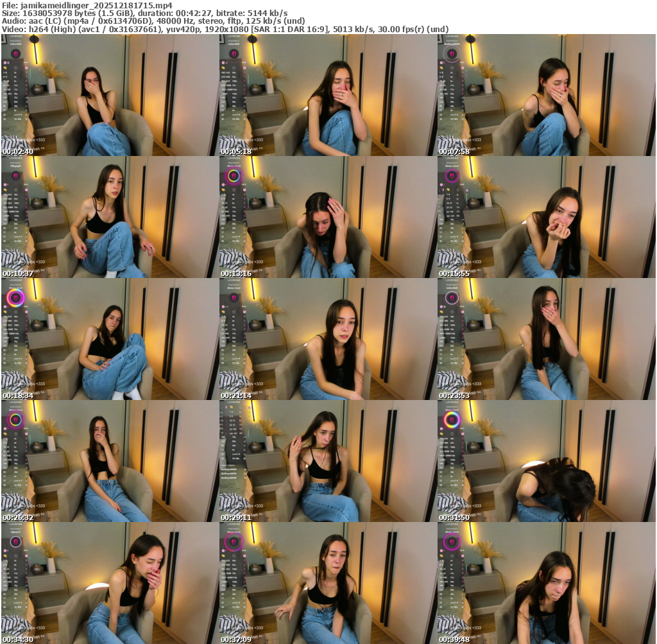Click the Video line showing h264 (High)
The height and width of the screenshot is (644, 657).
tap(225, 30)
